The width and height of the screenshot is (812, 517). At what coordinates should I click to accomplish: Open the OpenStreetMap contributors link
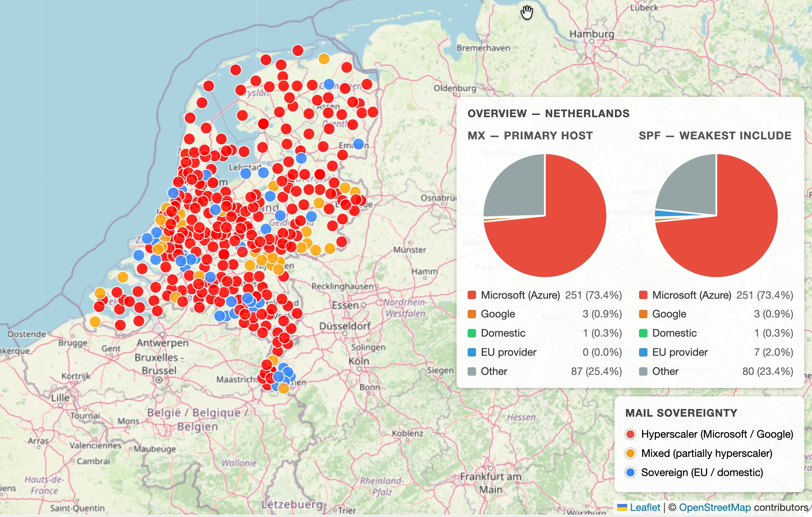point(715,507)
